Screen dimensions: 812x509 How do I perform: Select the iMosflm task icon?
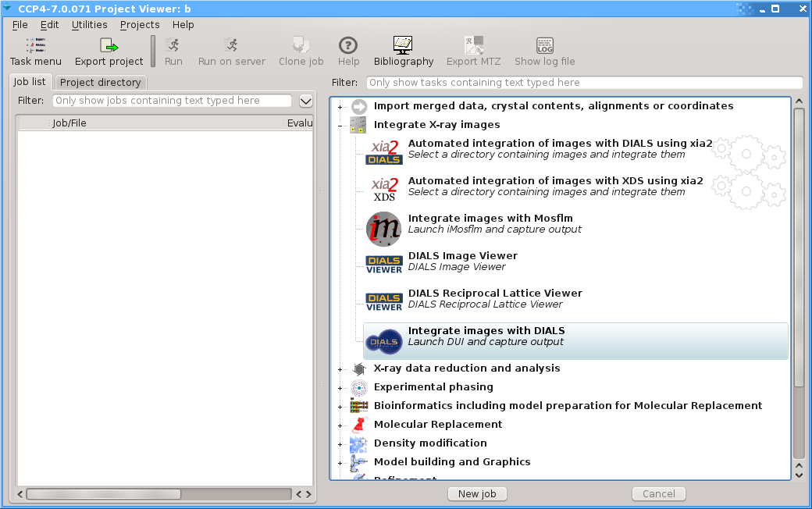coord(383,229)
